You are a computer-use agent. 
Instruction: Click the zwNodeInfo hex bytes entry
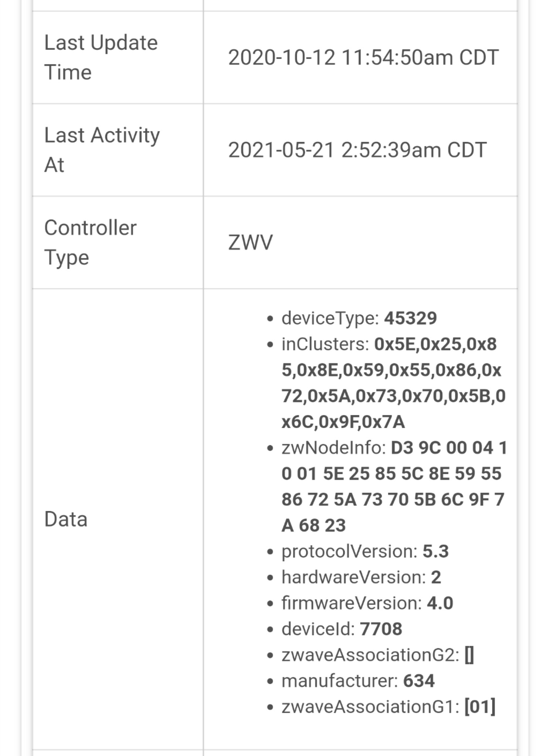pos(394,487)
